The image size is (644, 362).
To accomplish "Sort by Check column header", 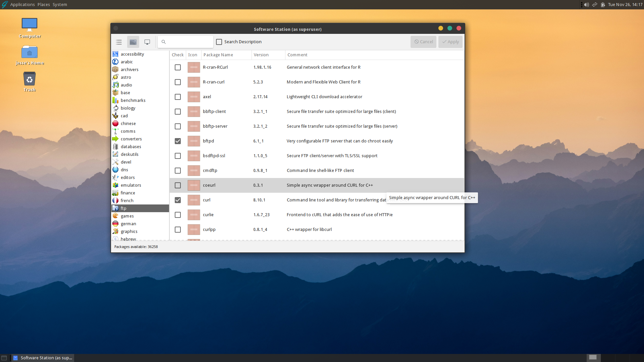I will (178, 55).
